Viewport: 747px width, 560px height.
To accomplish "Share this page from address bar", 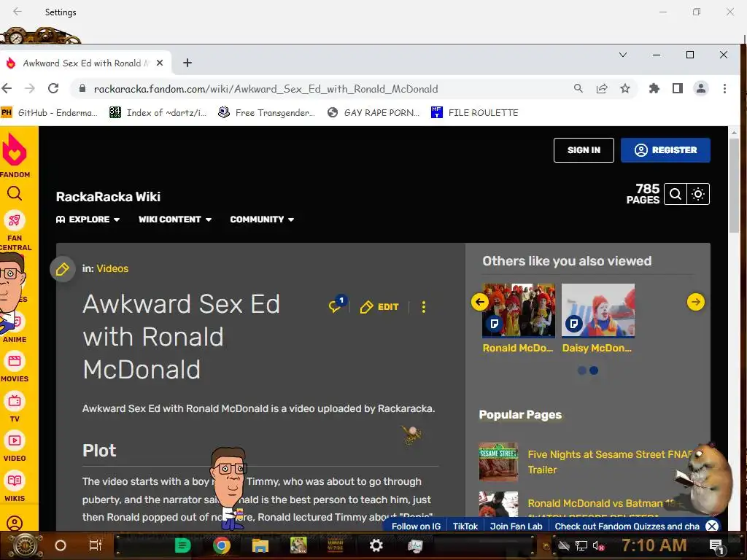I will (x=602, y=88).
